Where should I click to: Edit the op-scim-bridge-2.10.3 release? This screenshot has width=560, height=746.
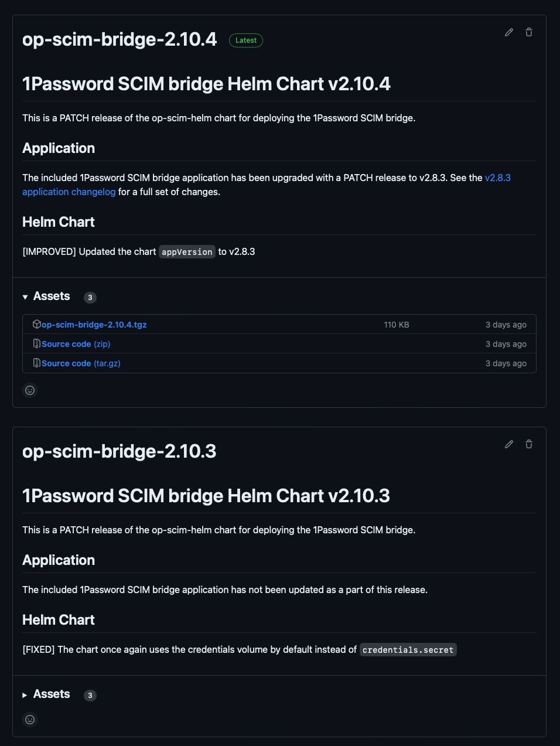pyautogui.click(x=508, y=444)
